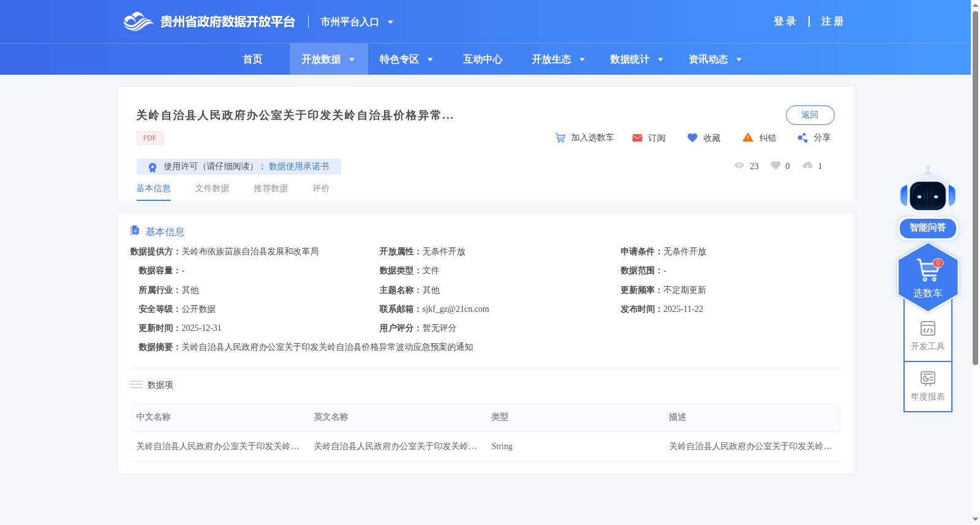This screenshot has width=980, height=525.
Task: Click the 不定期更新 update frequency value
Action: pos(685,290)
